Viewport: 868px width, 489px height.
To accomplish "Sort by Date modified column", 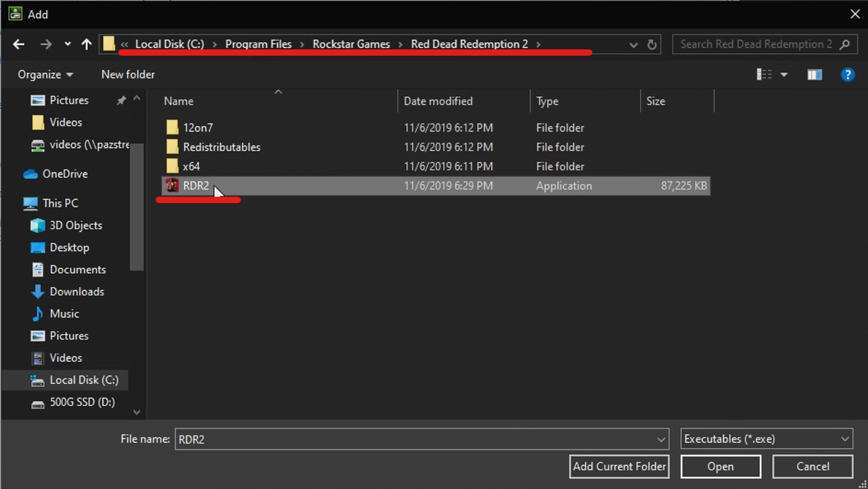I will click(464, 101).
